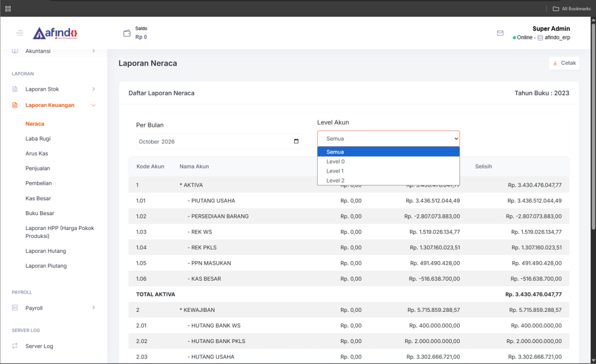
Task: Select the HUTANG BANK PKLS row
Action: (x=349, y=341)
